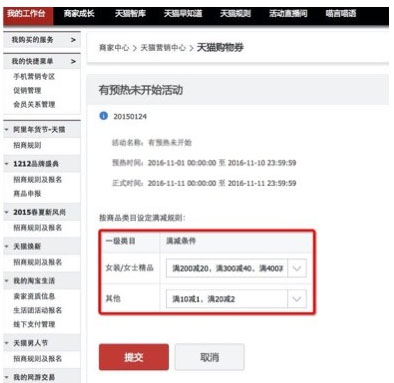Screen dimensions: 394x383
Task: Click the activity ID 20150124
Action: pyautogui.click(x=130, y=117)
